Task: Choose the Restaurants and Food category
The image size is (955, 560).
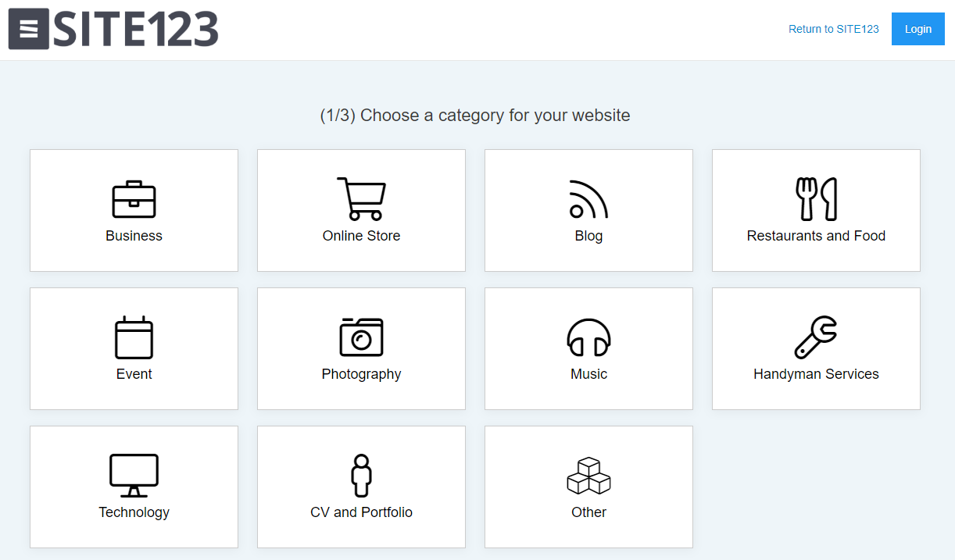Action: [x=816, y=210]
